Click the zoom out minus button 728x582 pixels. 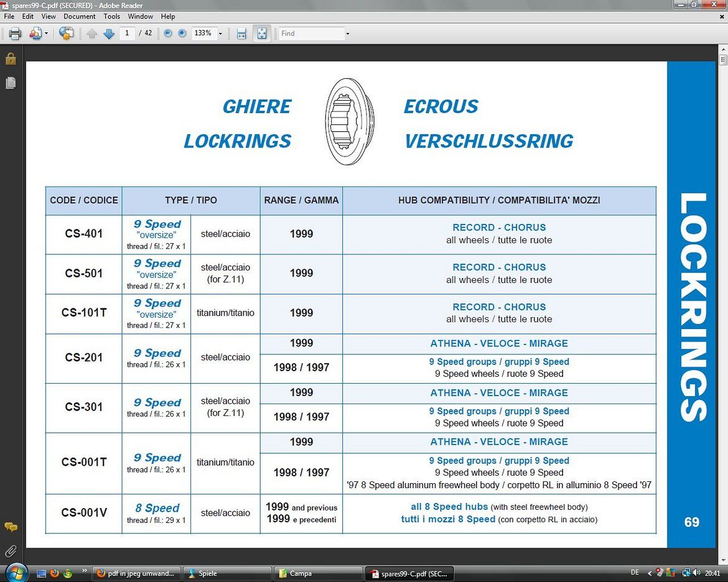click(168, 34)
